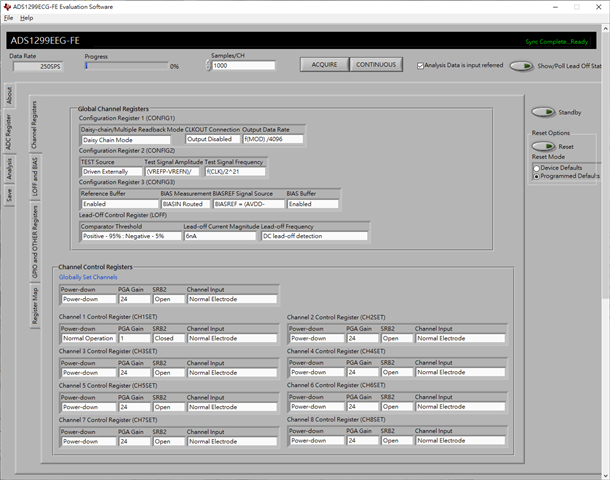Open the Channel Registers sub-tab
The width and height of the screenshot is (610, 480).
point(35,124)
